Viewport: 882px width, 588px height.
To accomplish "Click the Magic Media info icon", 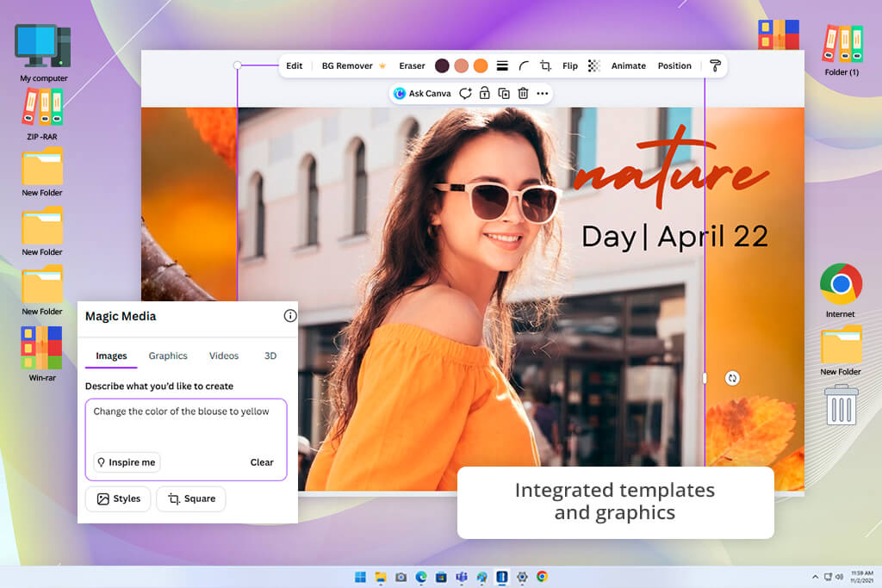I will [289, 316].
